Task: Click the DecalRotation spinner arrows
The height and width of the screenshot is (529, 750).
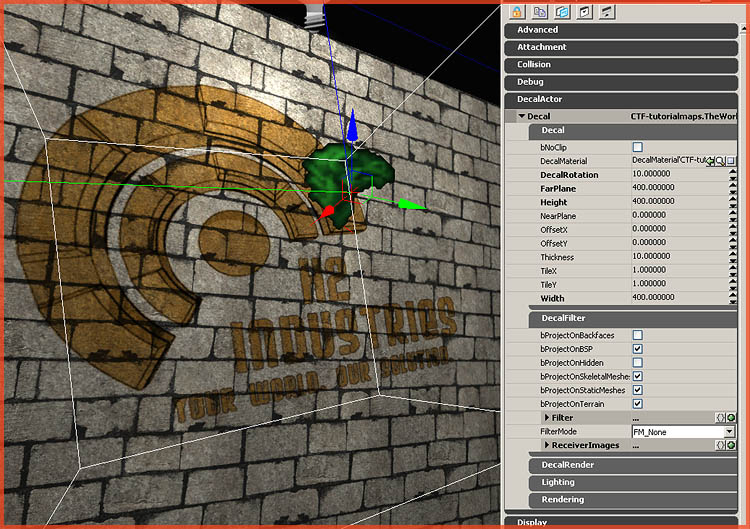Action: (x=732, y=175)
